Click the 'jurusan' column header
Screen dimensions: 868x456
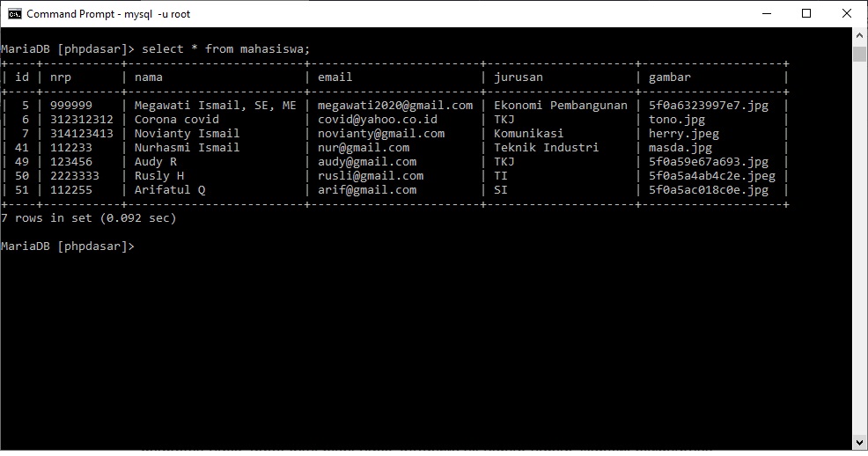pos(519,77)
